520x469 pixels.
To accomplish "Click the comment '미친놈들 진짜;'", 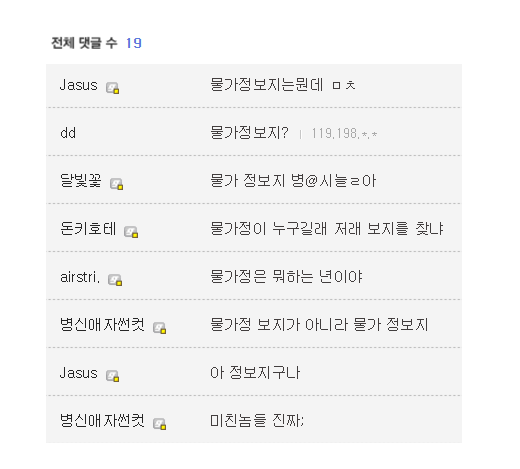I will [x=257, y=421].
